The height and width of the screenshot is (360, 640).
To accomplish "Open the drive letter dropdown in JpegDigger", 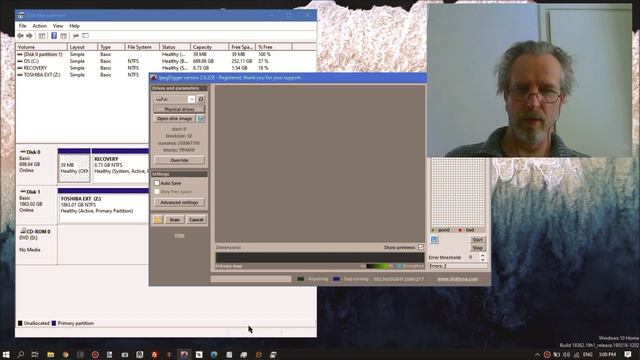I will [191, 99].
